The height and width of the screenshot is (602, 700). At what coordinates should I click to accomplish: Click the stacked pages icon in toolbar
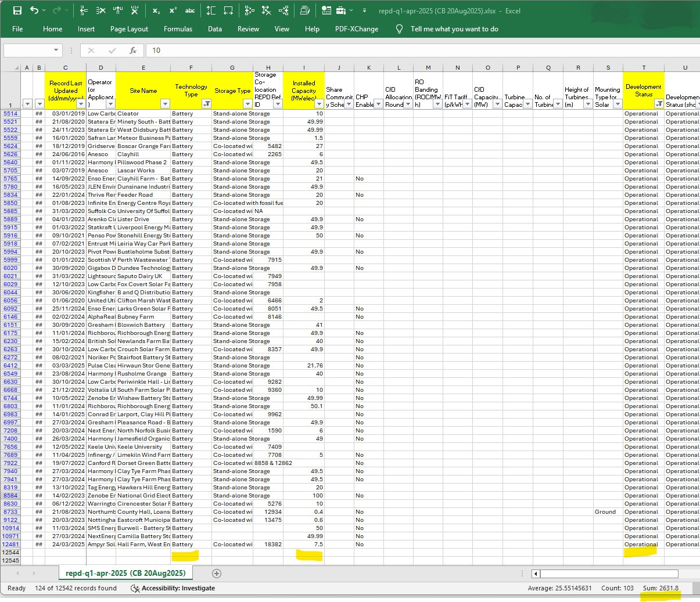304,10
